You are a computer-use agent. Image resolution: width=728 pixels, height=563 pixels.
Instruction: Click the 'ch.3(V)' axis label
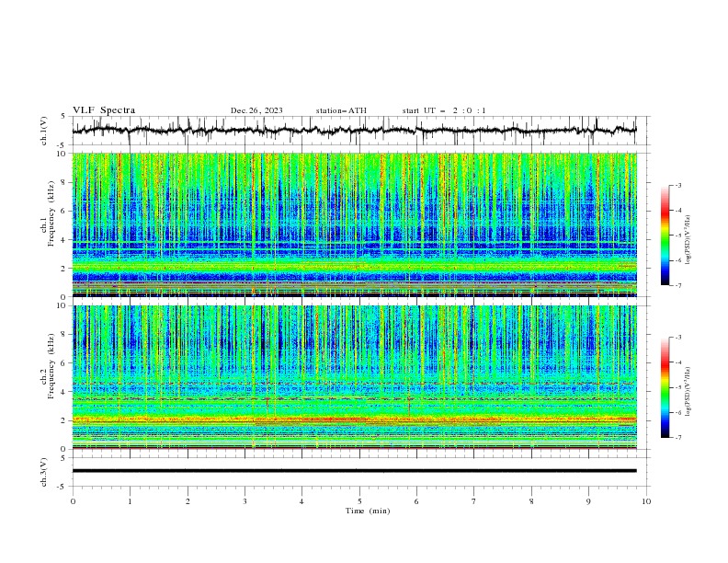tap(44, 473)
